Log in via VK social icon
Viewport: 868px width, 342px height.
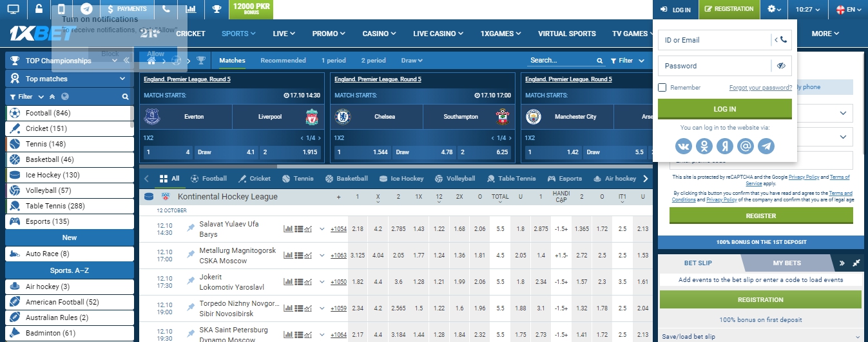pyautogui.click(x=684, y=146)
